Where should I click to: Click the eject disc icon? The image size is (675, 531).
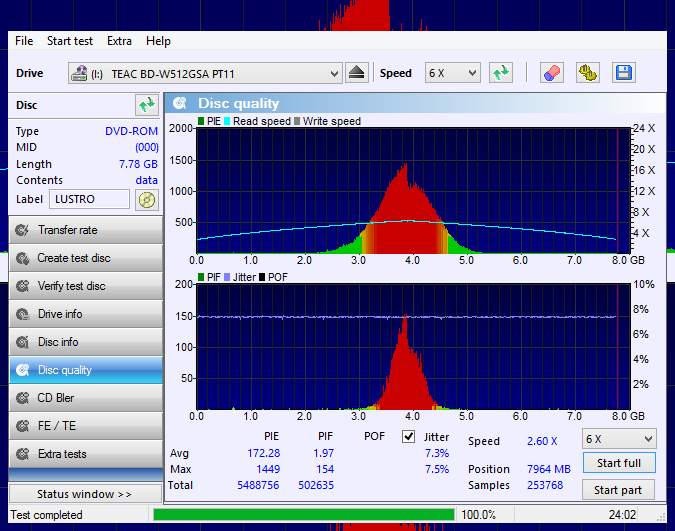356,73
